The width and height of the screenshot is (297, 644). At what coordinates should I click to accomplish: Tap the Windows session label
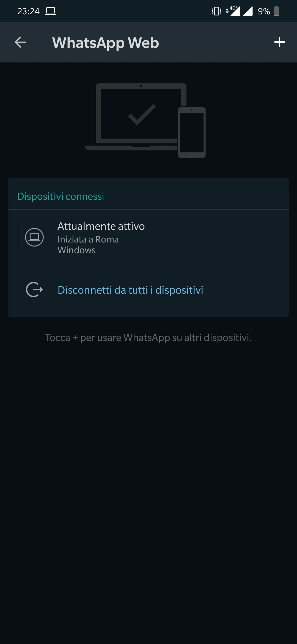coord(77,250)
